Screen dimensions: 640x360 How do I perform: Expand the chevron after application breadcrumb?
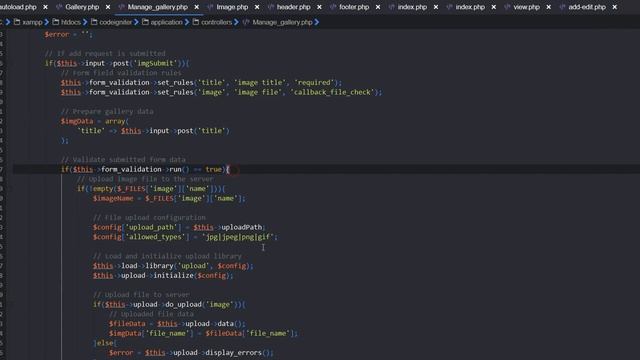pyautogui.click(x=187, y=22)
